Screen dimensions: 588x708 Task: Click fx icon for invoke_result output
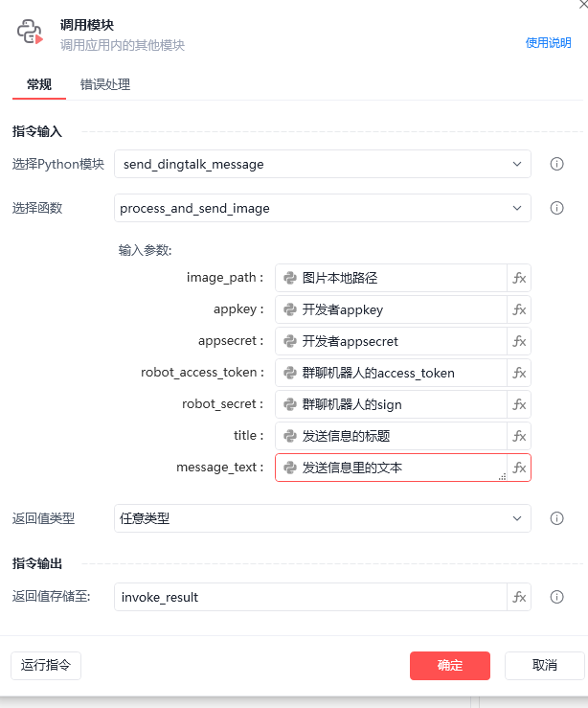tap(519, 597)
